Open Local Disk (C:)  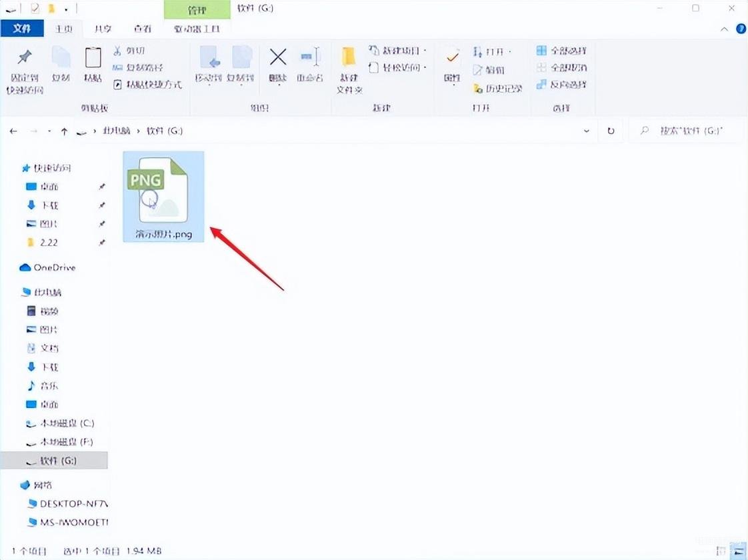pos(60,423)
